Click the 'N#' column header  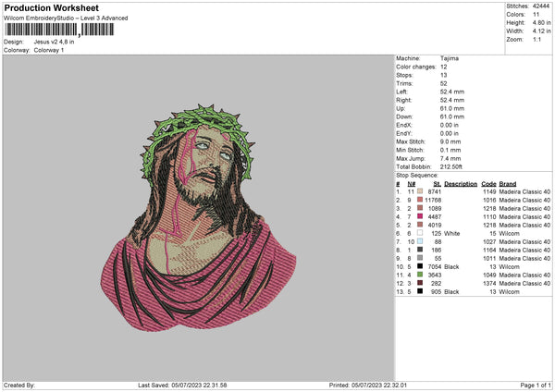[x=412, y=184]
